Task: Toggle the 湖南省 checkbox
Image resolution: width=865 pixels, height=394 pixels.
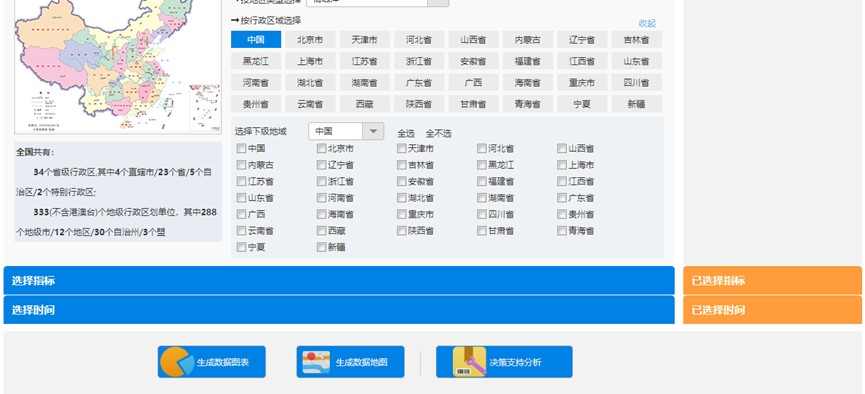Action: coord(482,198)
